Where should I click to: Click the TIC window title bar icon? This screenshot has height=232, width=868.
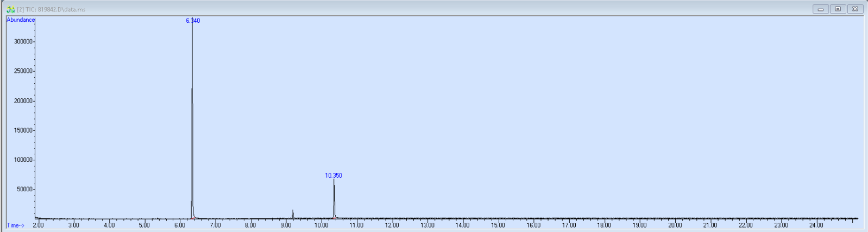click(x=10, y=9)
